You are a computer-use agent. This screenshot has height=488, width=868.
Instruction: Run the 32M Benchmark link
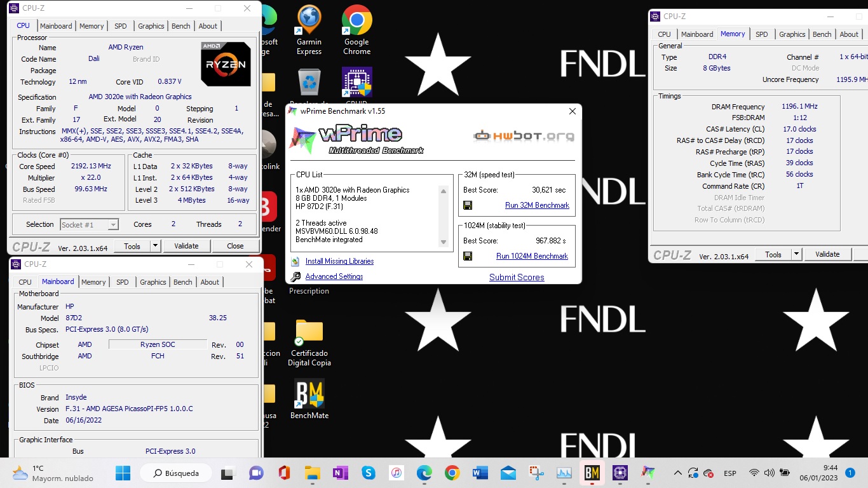point(537,205)
